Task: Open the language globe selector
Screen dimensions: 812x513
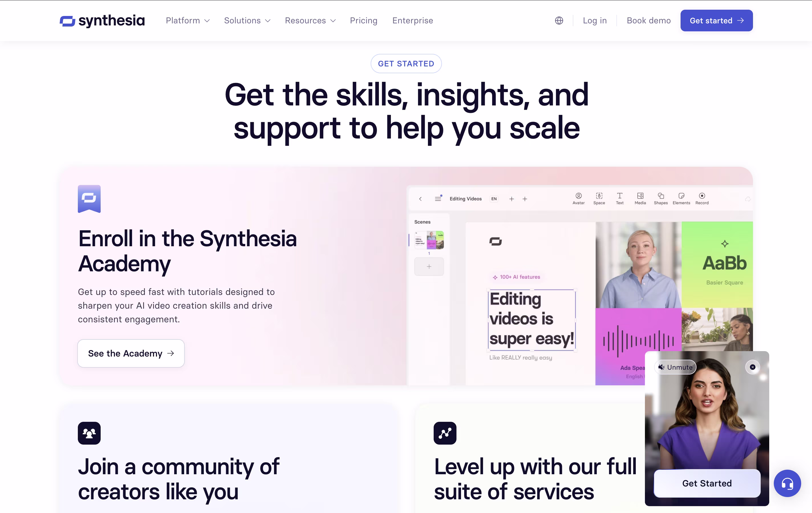Action: (559, 21)
